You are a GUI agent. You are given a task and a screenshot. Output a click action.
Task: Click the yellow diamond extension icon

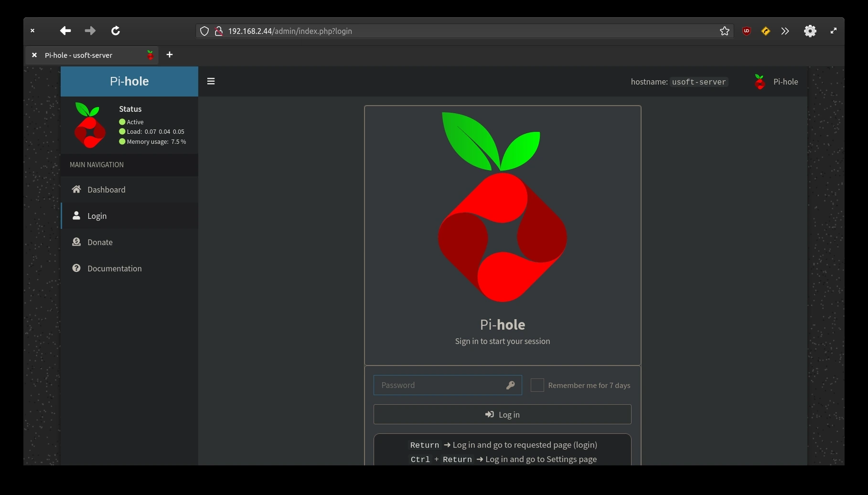pos(766,31)
